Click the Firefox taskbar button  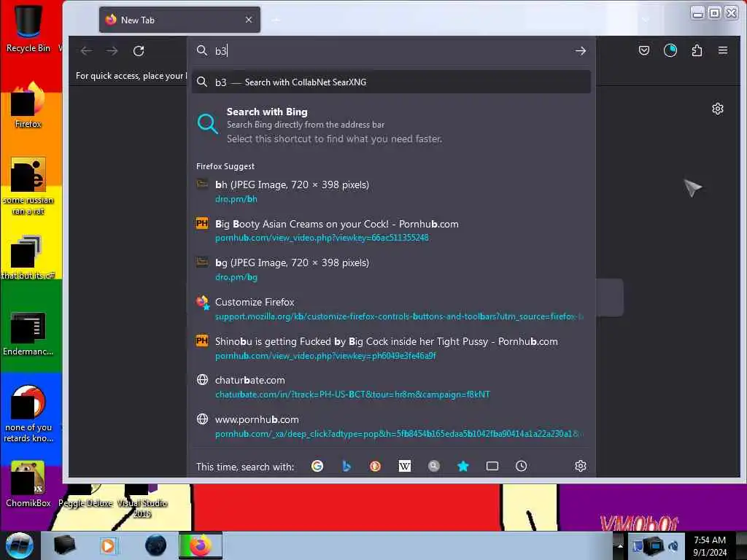[x=200, y=545]
